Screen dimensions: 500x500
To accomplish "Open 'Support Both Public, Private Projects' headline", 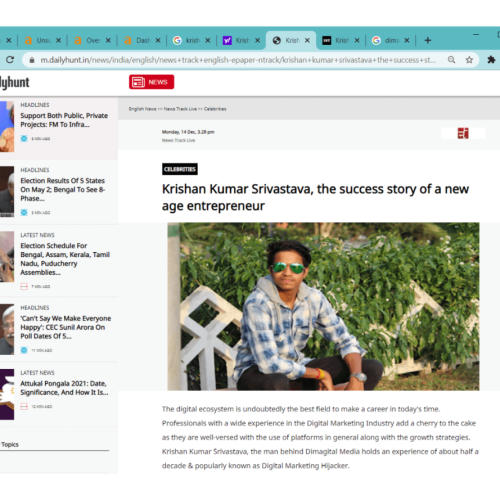I will pyautogui.click(x=64, y=120).
